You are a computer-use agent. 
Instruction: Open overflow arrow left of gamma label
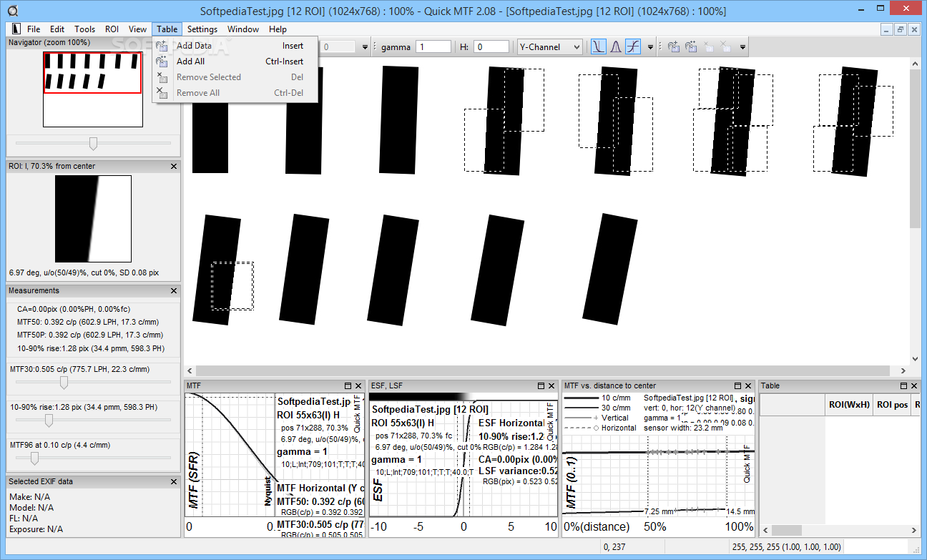pos(366,47)
